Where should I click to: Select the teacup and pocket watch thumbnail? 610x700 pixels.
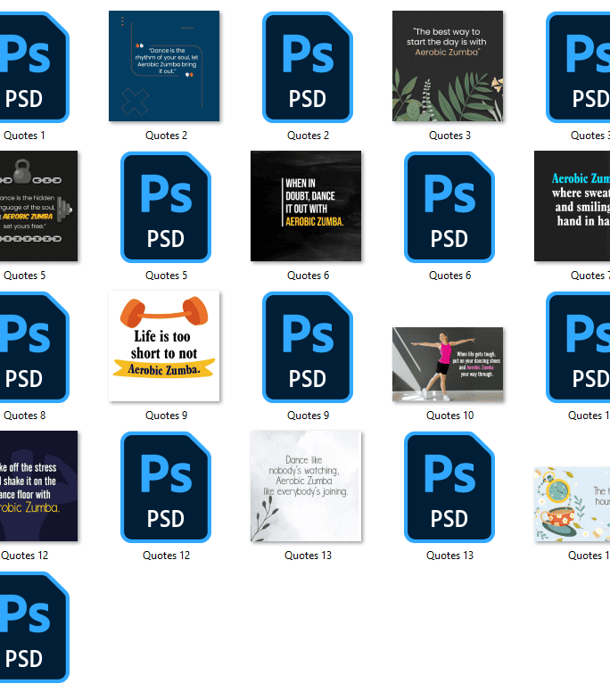(572, 504)
